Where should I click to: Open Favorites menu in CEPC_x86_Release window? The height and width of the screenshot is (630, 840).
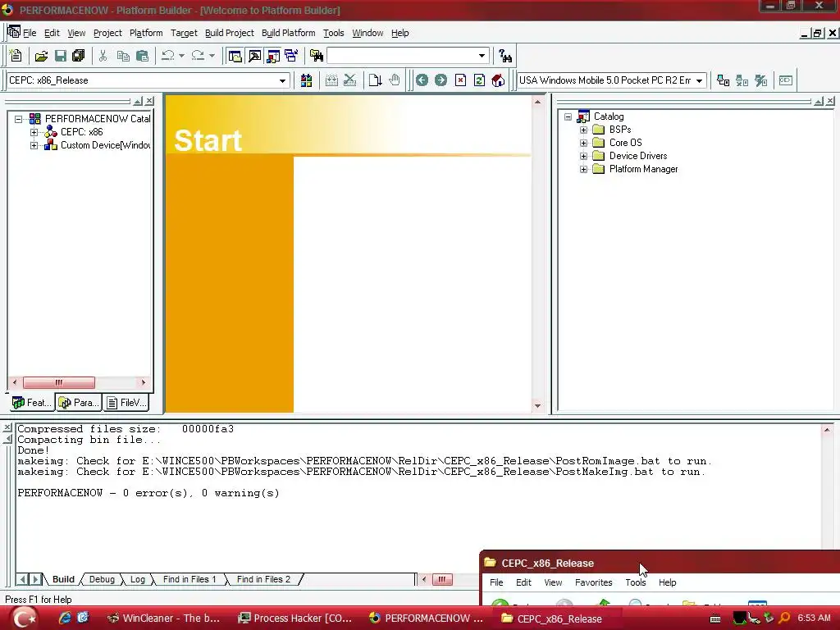593,582
